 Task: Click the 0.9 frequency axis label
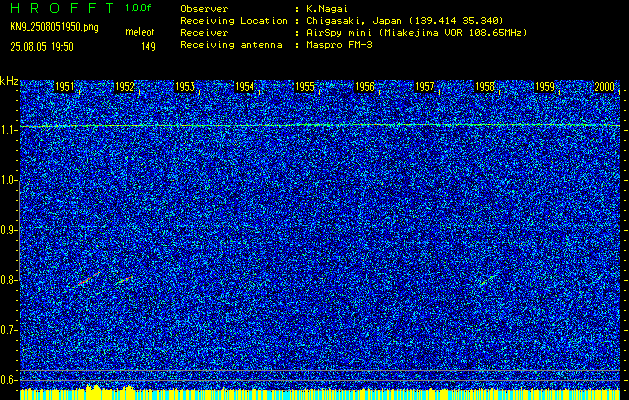coord(8,230)
